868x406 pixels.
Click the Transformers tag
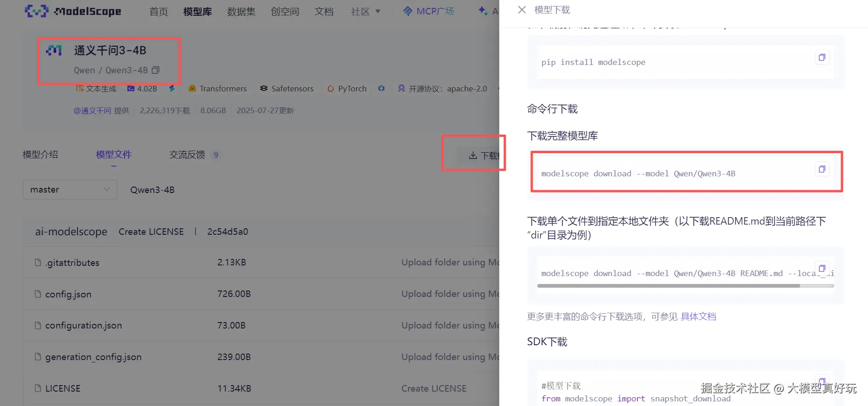[218, 89]
